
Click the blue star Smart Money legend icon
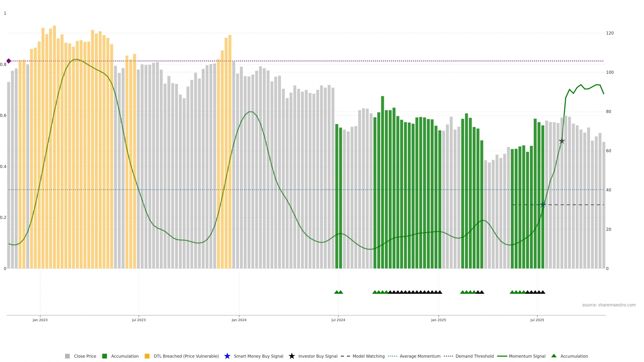pyautogui.click(x=227, y=356)
